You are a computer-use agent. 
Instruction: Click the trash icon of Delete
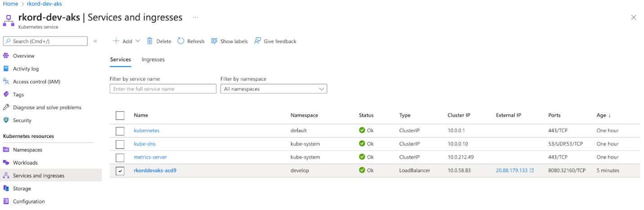click(150, 41)
